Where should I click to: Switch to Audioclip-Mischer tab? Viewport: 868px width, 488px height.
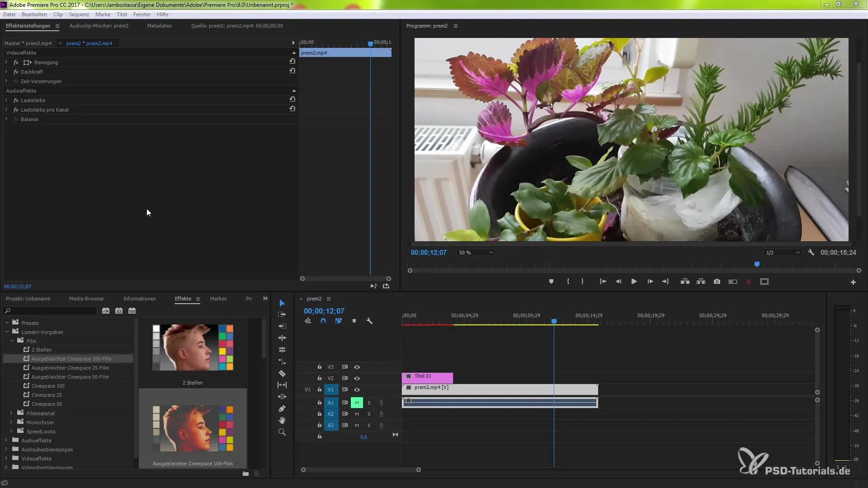click(x=99, y=26)
